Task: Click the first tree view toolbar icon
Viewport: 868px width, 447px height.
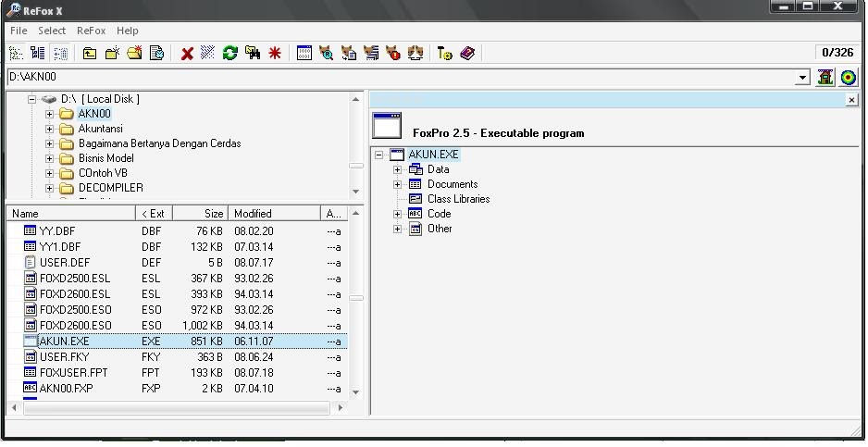Action: pyautogui.click(x=16, y=53)
